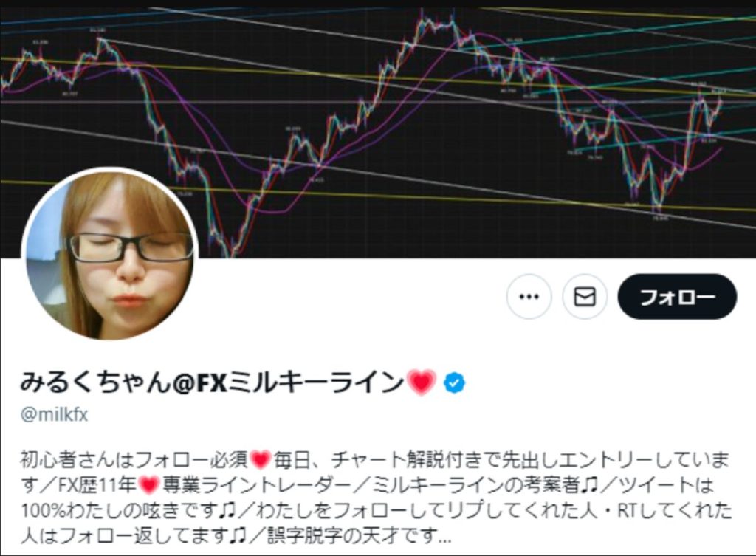Click the フォロー follow button
The width and height of the screenshot is (756, 556).
pos(677,296)
